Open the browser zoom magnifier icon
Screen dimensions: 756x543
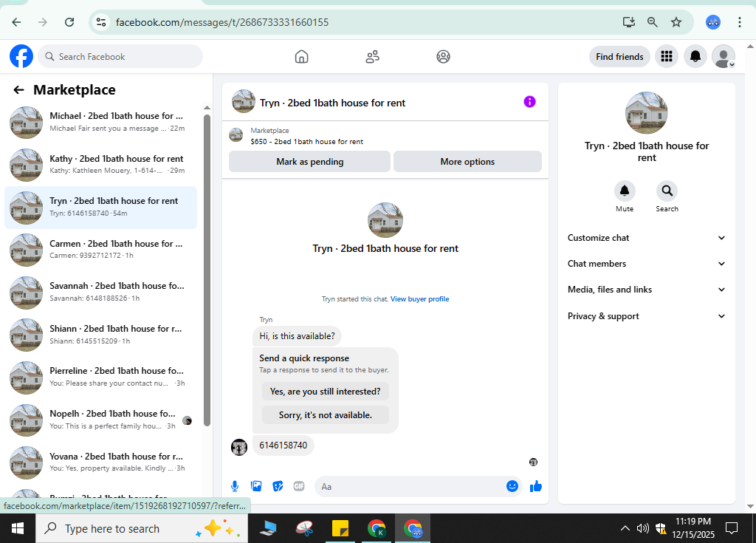[x=653, y=22]
